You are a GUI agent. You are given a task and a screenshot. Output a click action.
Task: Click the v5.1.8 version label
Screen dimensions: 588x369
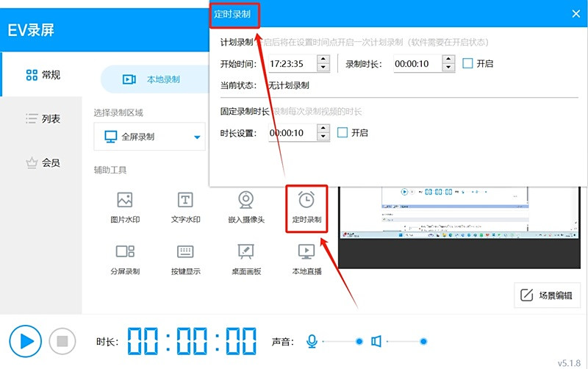click(x=569, y=363)
